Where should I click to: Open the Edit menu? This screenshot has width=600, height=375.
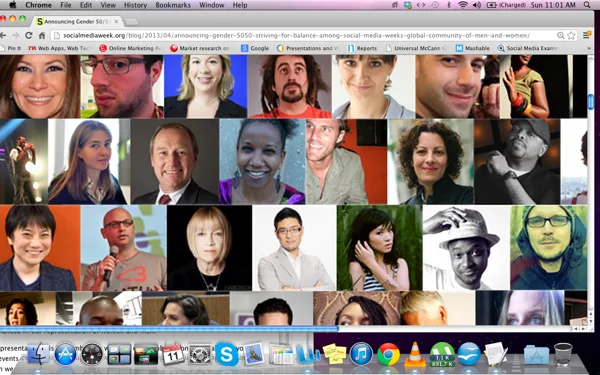coord(86,5)
